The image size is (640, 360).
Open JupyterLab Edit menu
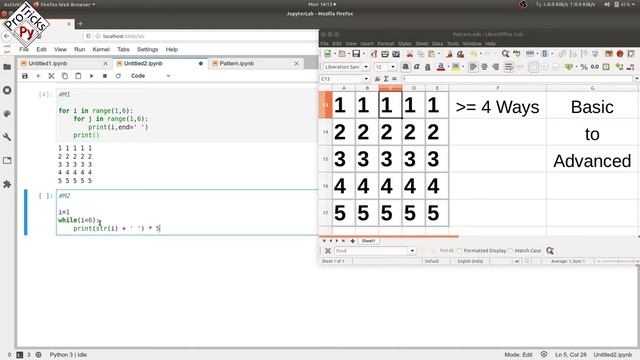point(41,49)
